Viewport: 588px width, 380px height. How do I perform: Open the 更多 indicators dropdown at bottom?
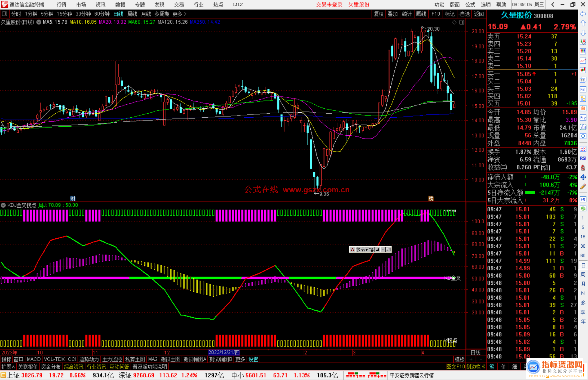pos(240,359)
